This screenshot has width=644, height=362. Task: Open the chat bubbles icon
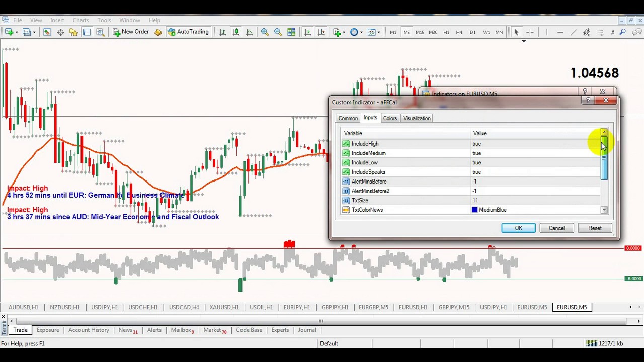coord(637,32)
